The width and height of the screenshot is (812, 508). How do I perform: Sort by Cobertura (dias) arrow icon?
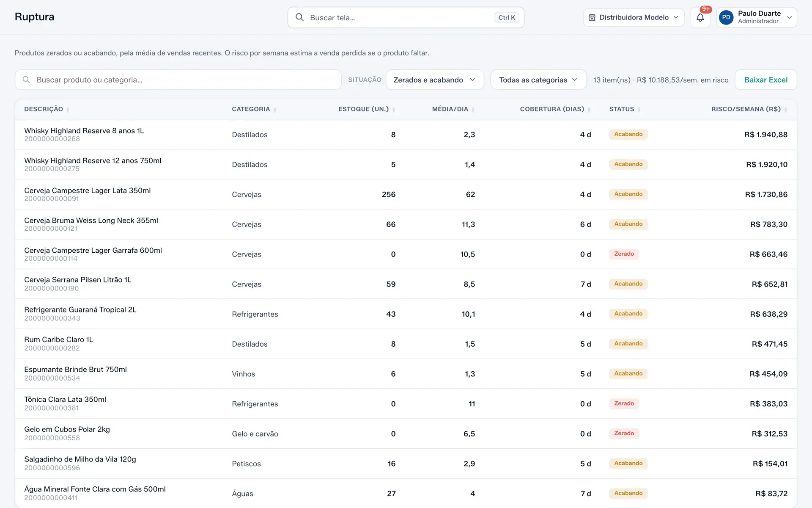click(x=589, y=110)
